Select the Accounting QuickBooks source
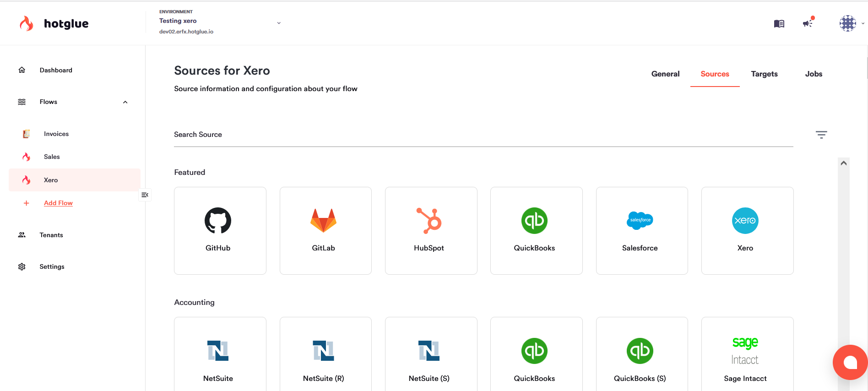This screenshot has width=868, height=391. pos(537,354)
